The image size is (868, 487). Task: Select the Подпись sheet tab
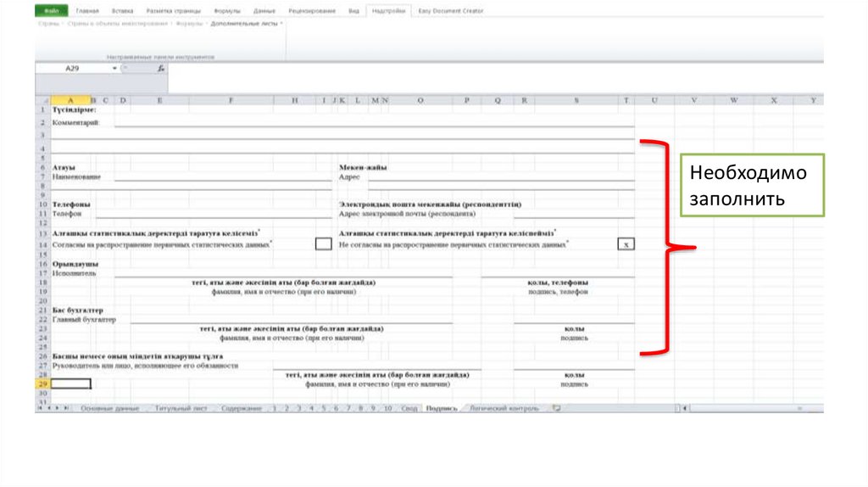click(x=441, y=408)
